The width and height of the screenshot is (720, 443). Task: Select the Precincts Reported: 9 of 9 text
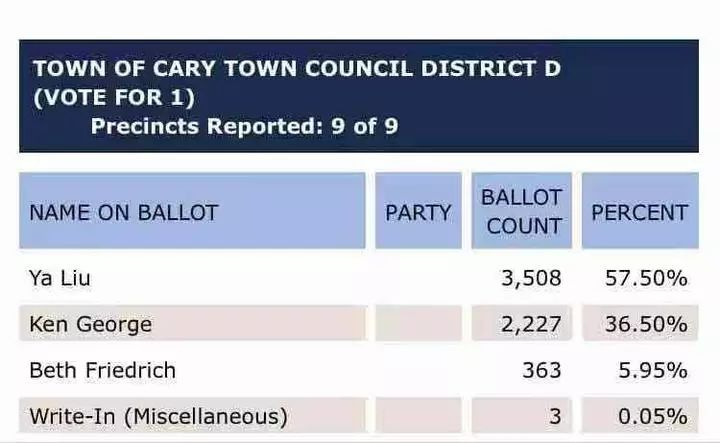tap(244, 126)
